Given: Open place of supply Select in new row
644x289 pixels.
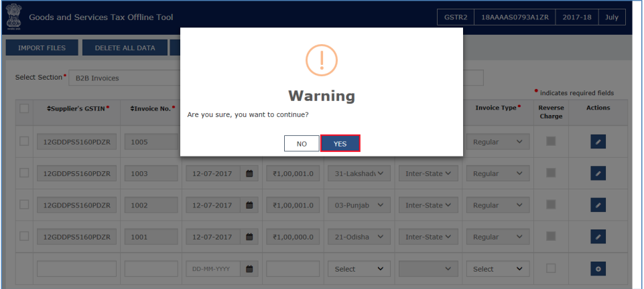Looking at the screenshot, I should 359,269.
